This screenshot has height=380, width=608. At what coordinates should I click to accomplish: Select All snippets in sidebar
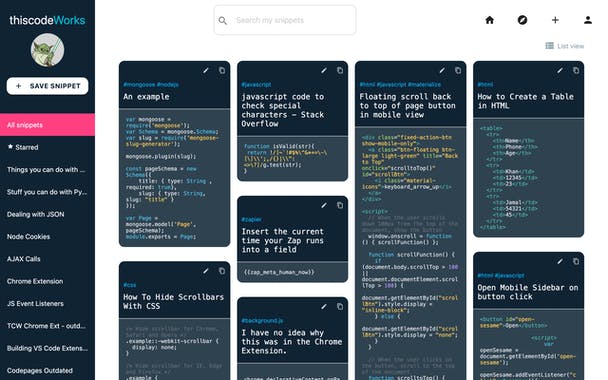coord(47,125)
